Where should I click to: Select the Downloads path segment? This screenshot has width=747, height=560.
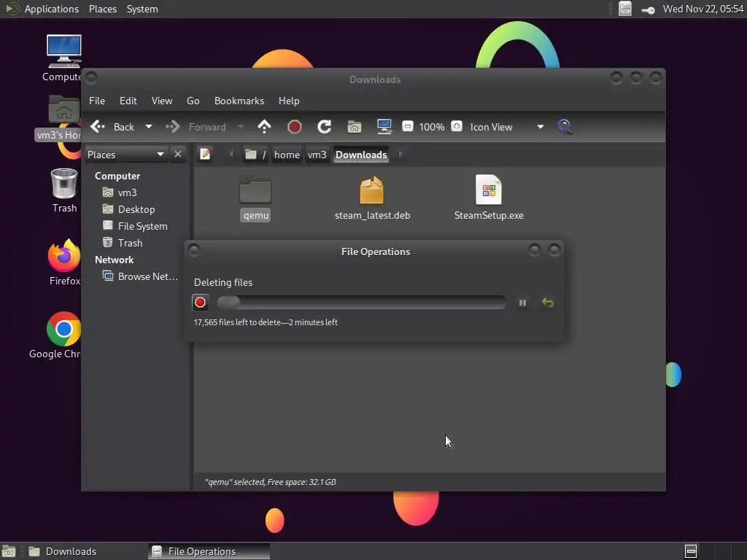point(361,155)
